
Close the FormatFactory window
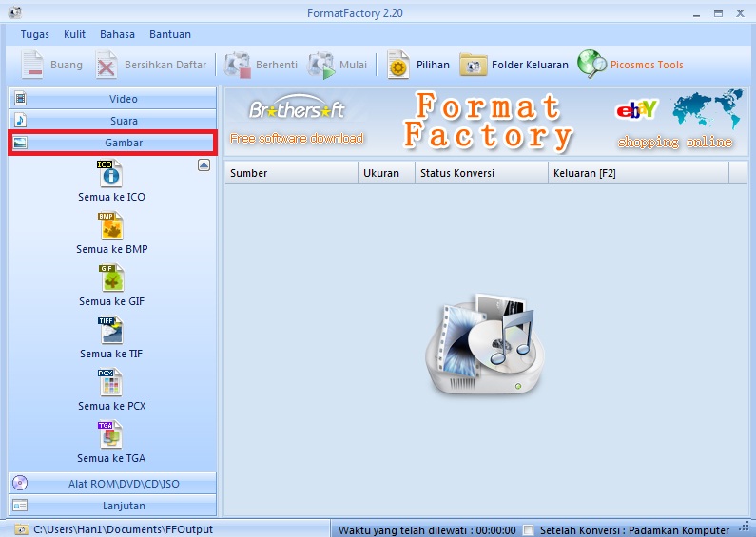[740, 13]
